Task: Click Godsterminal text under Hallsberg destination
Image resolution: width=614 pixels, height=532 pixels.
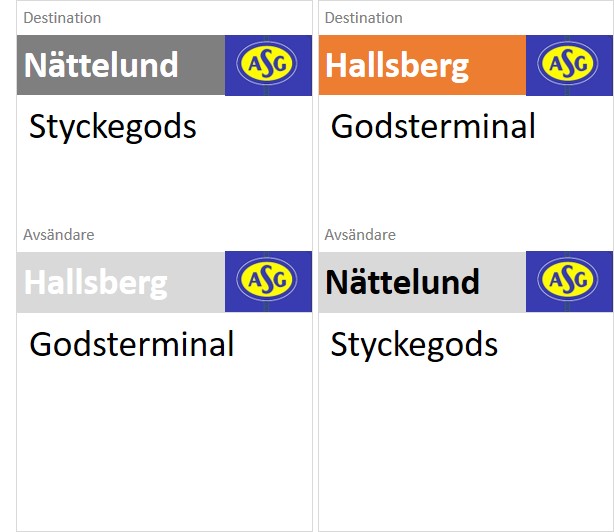Action: (433, 126)
